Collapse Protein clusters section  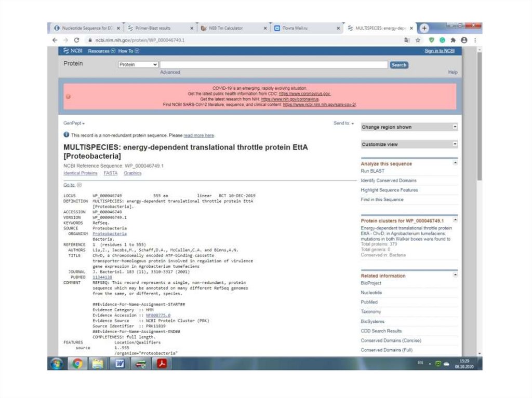point(455,219)
